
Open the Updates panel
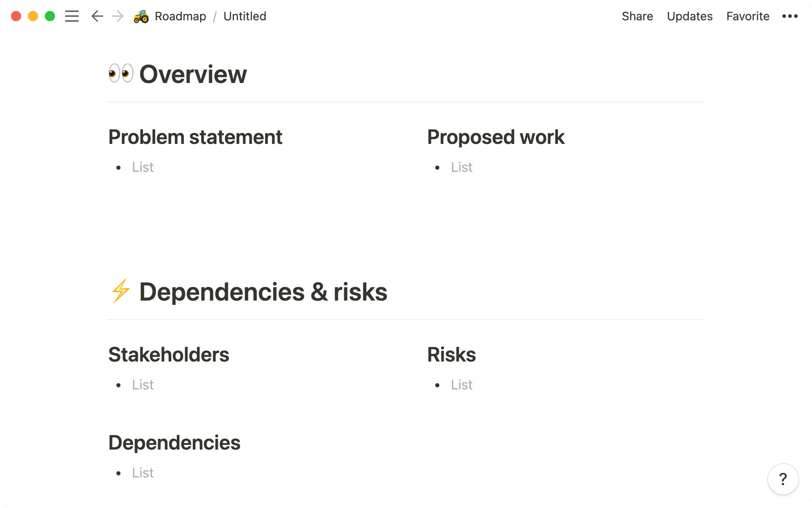point(689,16)
